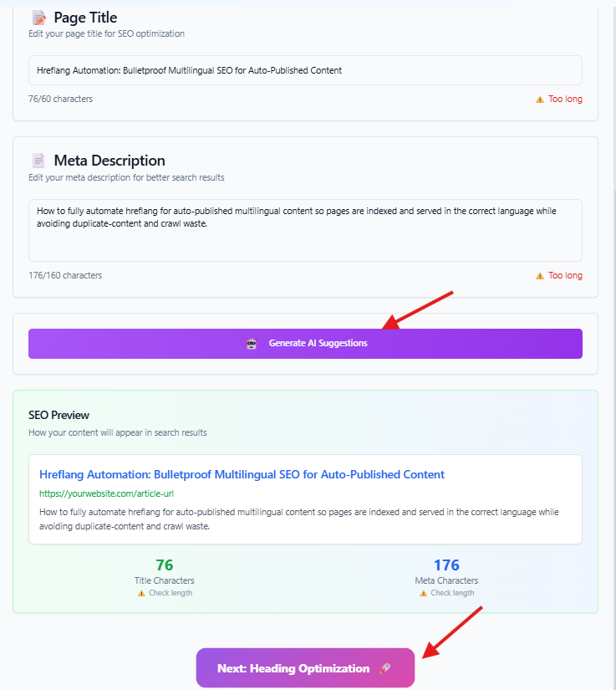Click the robot icon on Generate button
This screenshot has width=616, height=690.
coord(251,344)
